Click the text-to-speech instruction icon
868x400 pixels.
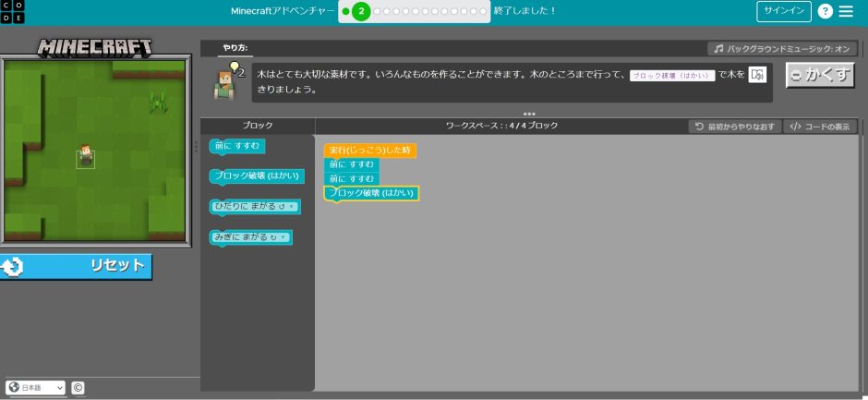pyautogui.click(x=757, y=75)
